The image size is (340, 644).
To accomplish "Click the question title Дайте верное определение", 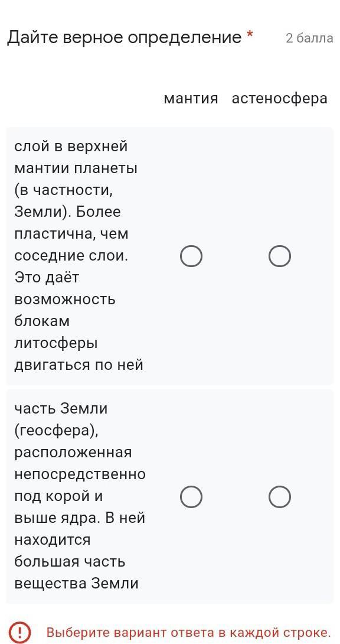I will click(125, 38).
